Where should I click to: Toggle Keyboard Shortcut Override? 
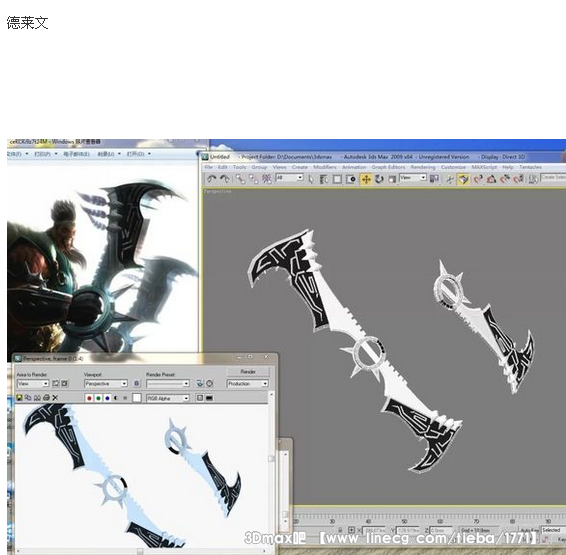tap(463, 179)
